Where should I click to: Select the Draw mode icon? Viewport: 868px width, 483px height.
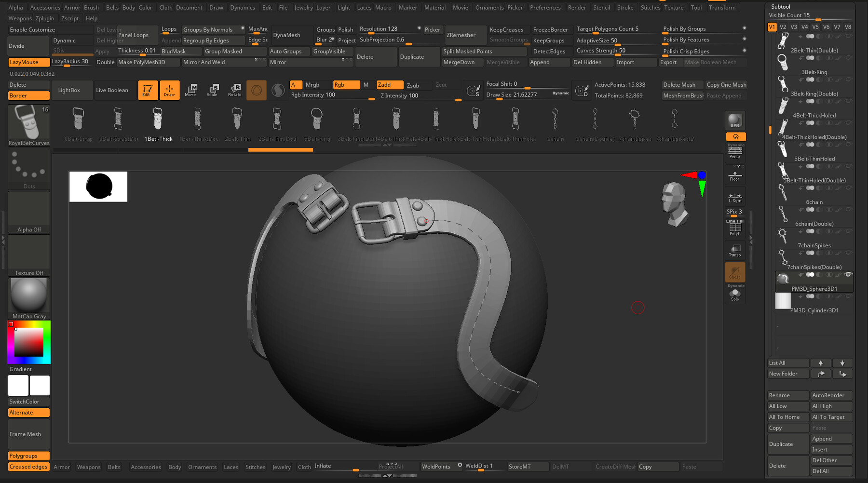click(169, 90)
